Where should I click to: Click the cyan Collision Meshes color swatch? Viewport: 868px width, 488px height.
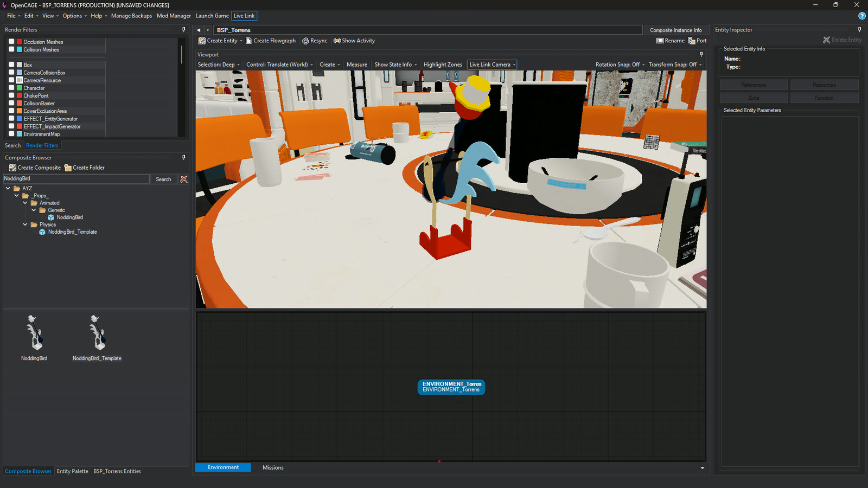point(20,49)
